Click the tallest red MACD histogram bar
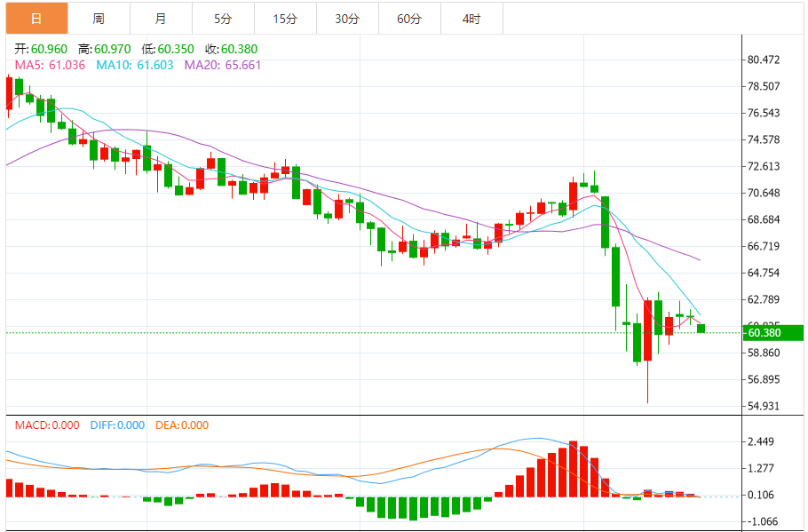 coord(573,469)
